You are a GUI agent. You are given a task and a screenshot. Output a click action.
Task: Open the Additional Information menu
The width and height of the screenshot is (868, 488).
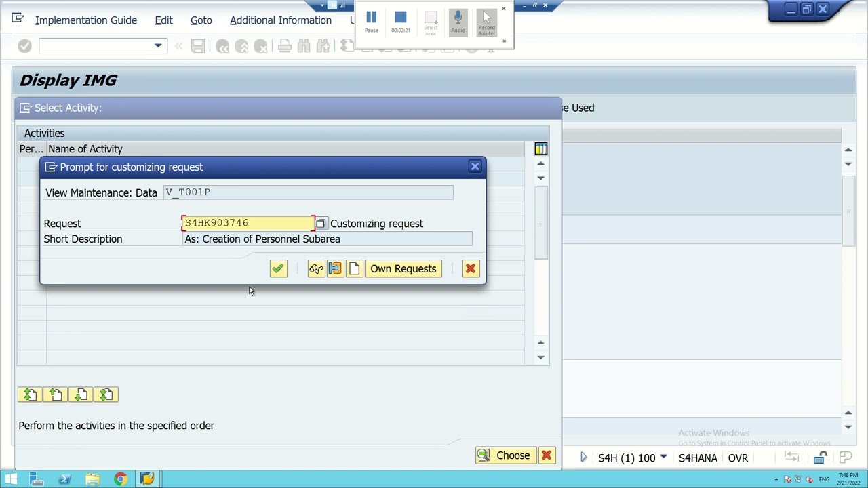pos(281,20)
